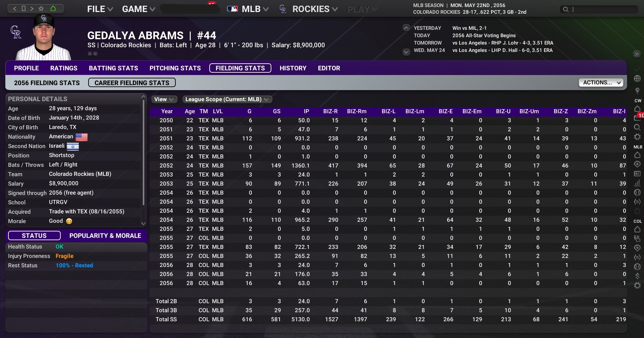Sort table by the GS column header
Screen dimensions: 644x338
277,112
